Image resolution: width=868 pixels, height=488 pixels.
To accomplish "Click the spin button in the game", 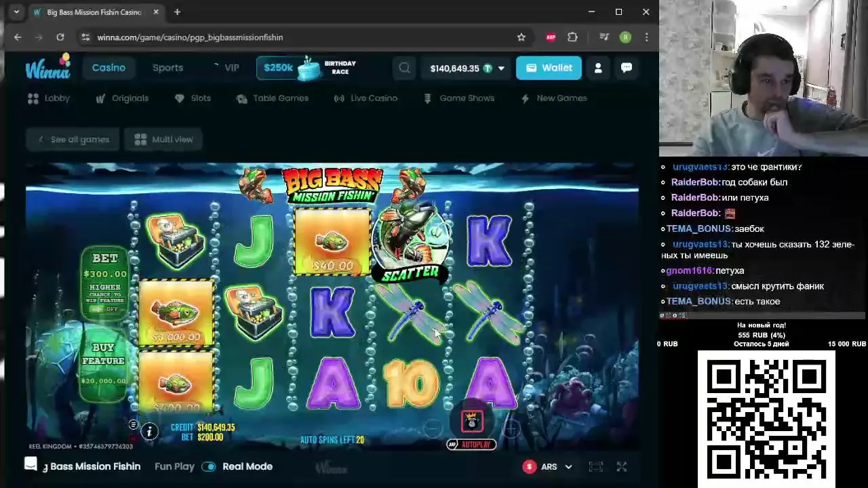I will click(x=472, y=421).
